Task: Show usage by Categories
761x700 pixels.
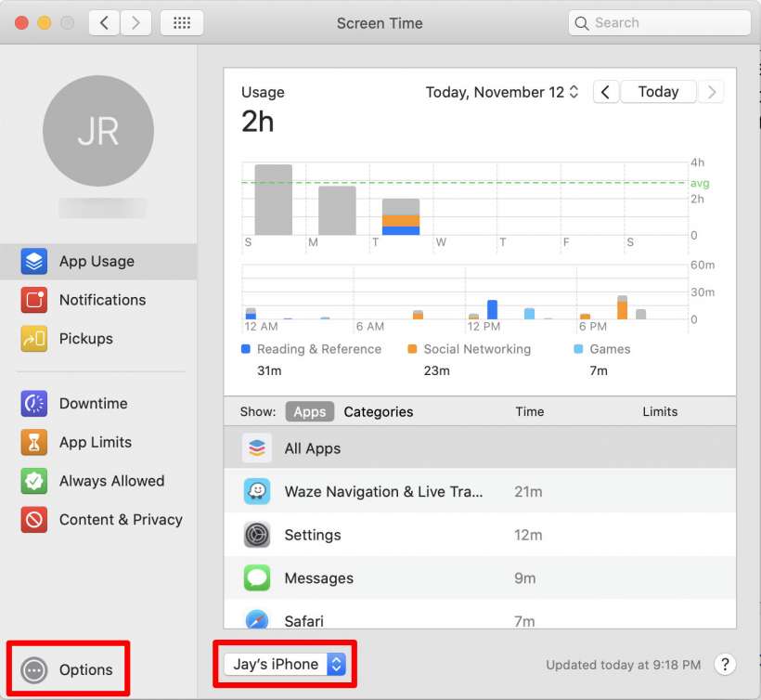Action: coord(379,411)
